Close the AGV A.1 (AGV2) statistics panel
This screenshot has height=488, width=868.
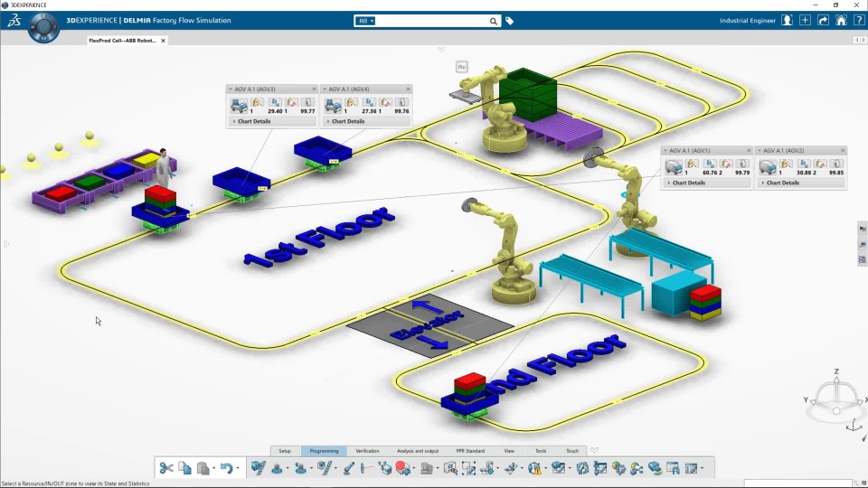click(x=843, y=151)
